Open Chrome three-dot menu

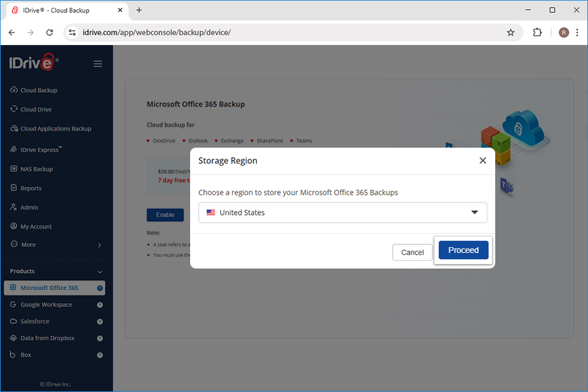tap(577, 33)
